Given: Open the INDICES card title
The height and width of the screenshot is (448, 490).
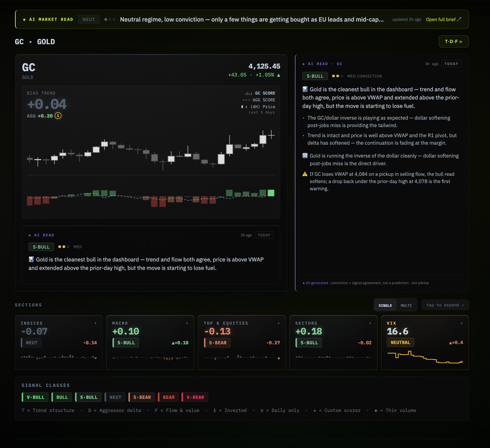Looking at the screenshot, I should pos(32,323).
